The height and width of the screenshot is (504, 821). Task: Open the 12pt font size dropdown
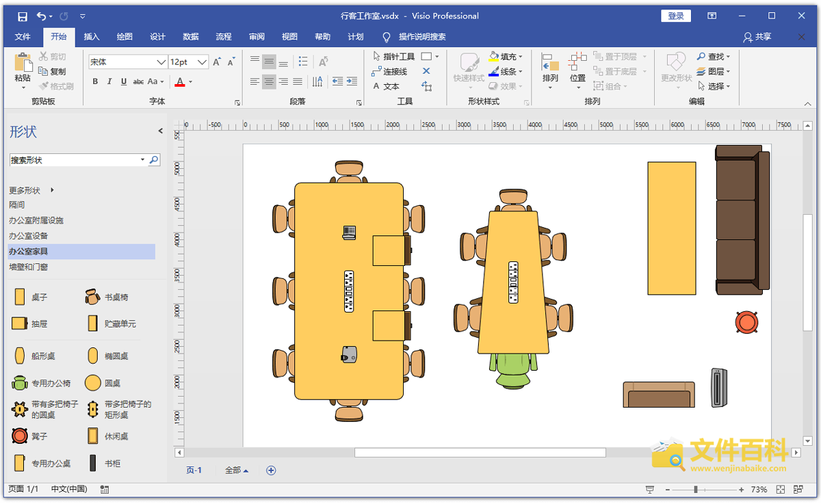coord(203,62)
